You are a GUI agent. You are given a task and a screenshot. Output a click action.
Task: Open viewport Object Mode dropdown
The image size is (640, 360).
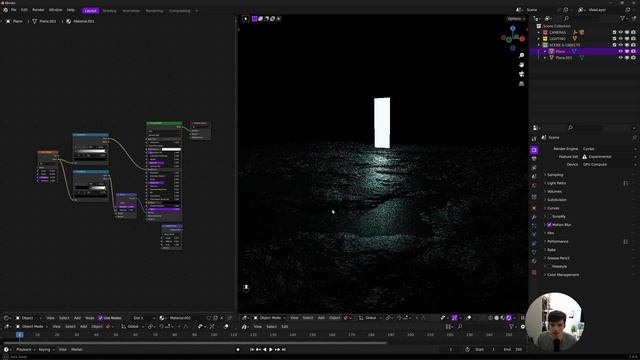[270, 318]
